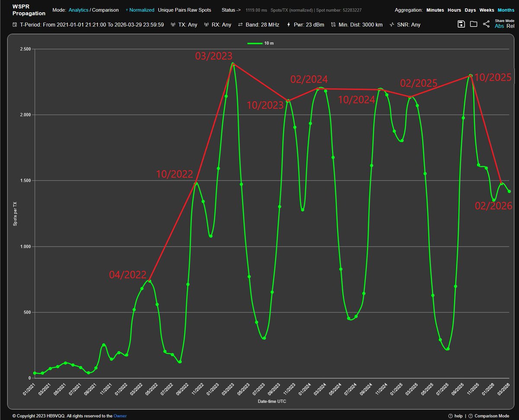The height and width of the screenshot is (420, 519).
Task: Click the SNR waveform icon
Action: tap(392, 25)
